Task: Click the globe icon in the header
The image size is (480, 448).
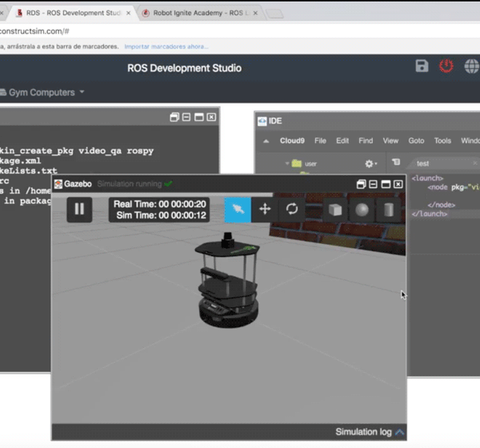Action: point(472,66)
